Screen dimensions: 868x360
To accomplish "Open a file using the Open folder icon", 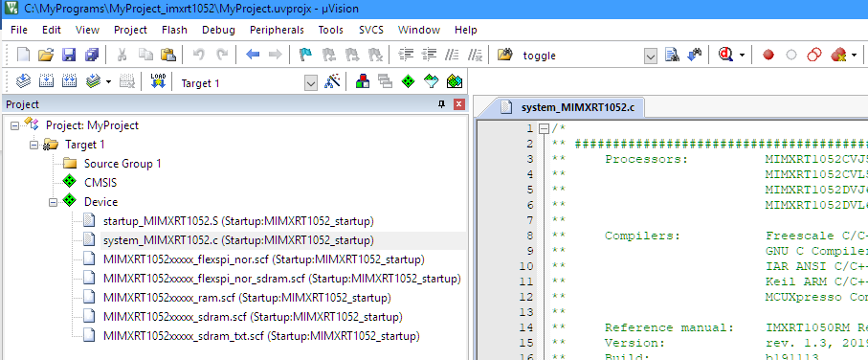I will click(46, 55).
